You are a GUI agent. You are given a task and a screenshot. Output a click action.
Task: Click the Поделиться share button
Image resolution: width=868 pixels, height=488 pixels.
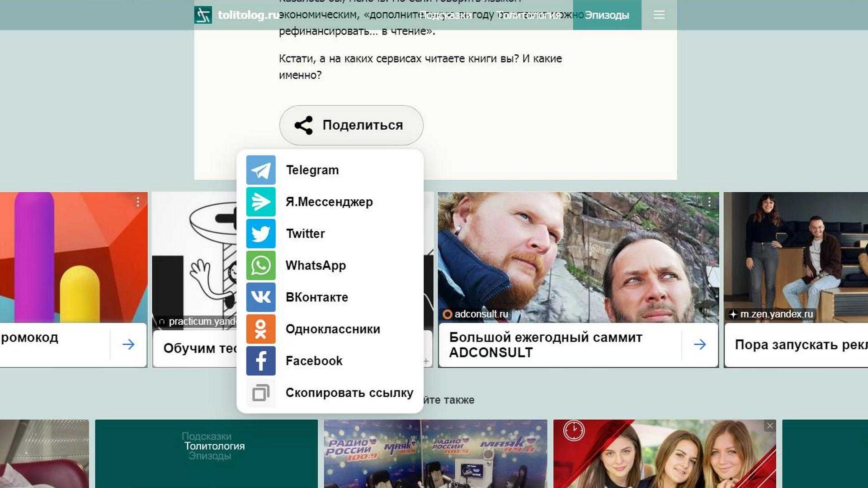click(352, 125)
